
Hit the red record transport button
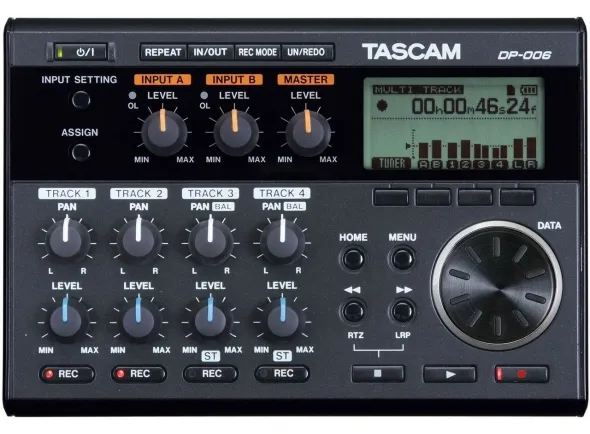point(522,374)
